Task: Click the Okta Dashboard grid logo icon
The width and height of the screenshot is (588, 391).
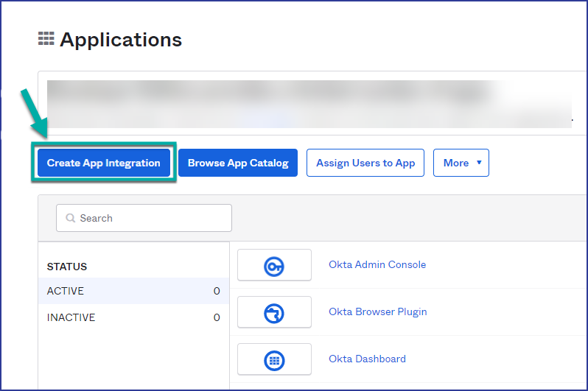Action: [274, 359]
